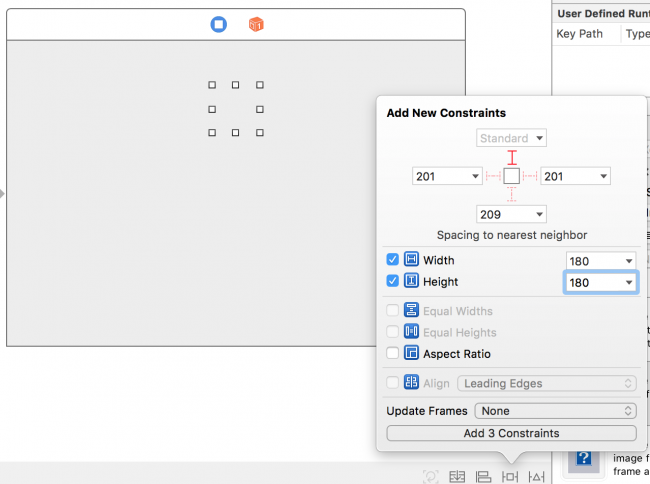Open the Embed In Stack button
This screenshot has width=650, height=484.
click(x=457, y=477)
